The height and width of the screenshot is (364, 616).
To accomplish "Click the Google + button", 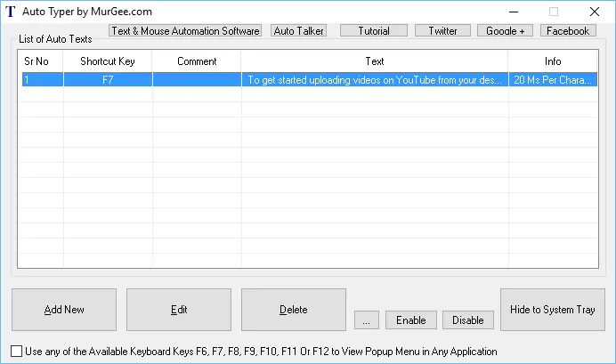I will tap(506, 31).
